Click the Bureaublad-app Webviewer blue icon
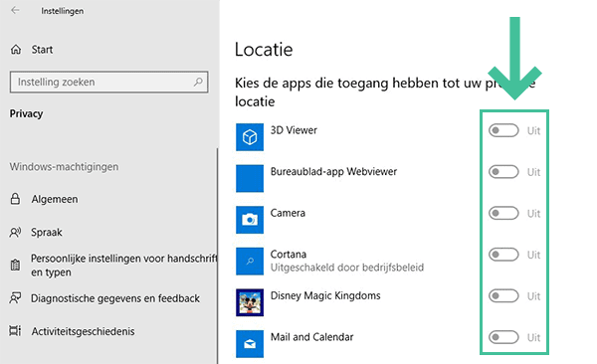The image size is (597, 364). (x=250, y=179)
